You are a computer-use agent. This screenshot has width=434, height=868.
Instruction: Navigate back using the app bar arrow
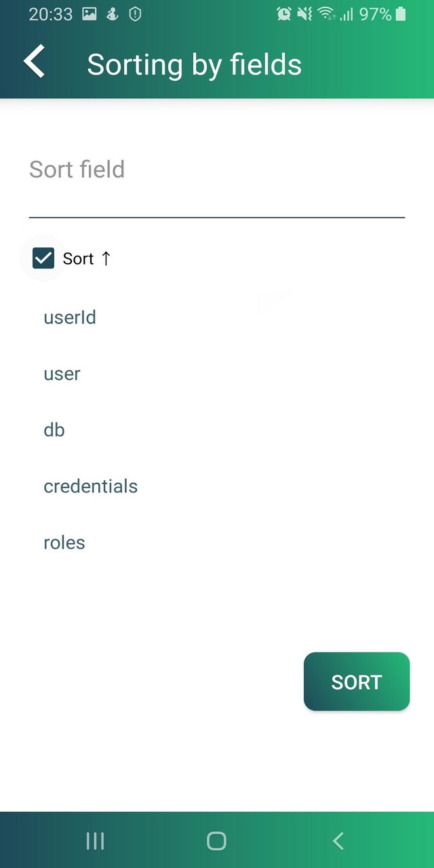[34, 61]
